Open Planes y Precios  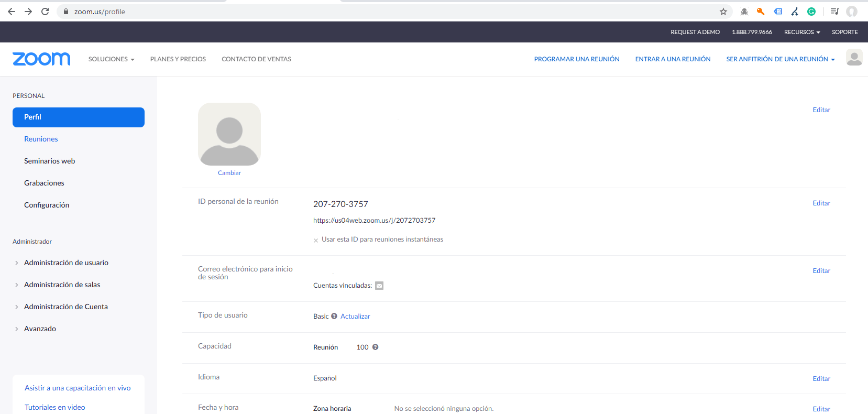click(x=178, y=59)
